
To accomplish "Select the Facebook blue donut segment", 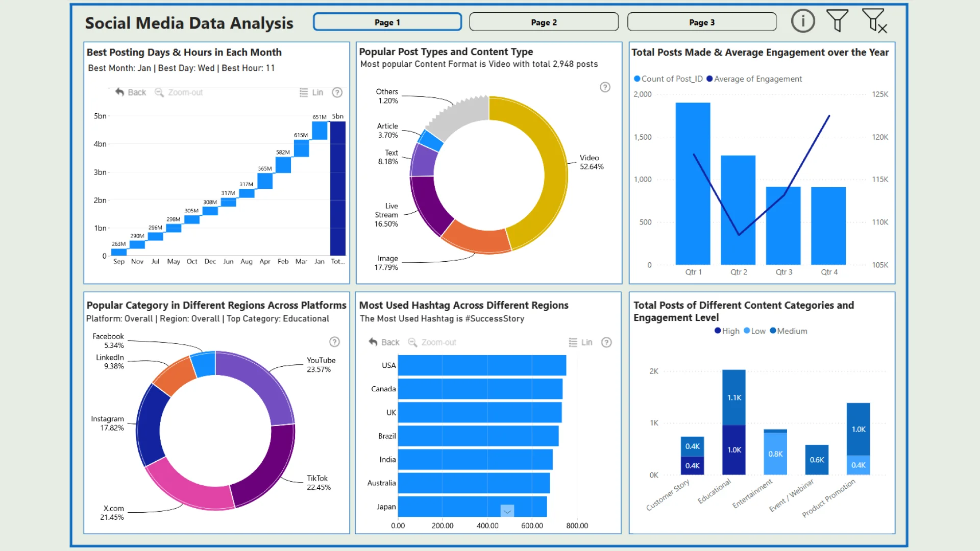I will pos(204,365).
